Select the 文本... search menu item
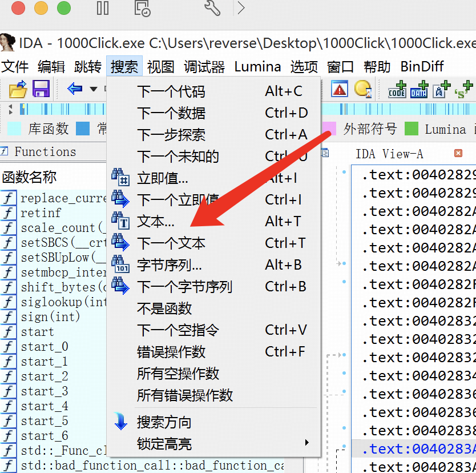The image size is (476, 473). 156,222
